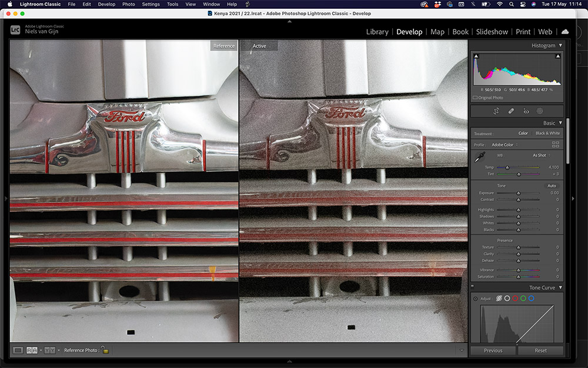Hide the top module picker panel
The width and height of the screenshot is (588, 368).
coord(289,21)
